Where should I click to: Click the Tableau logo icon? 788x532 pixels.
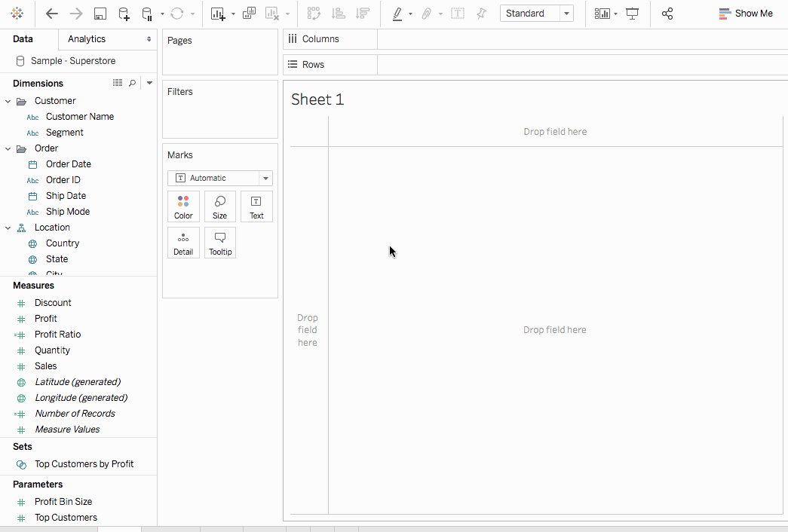17,14
